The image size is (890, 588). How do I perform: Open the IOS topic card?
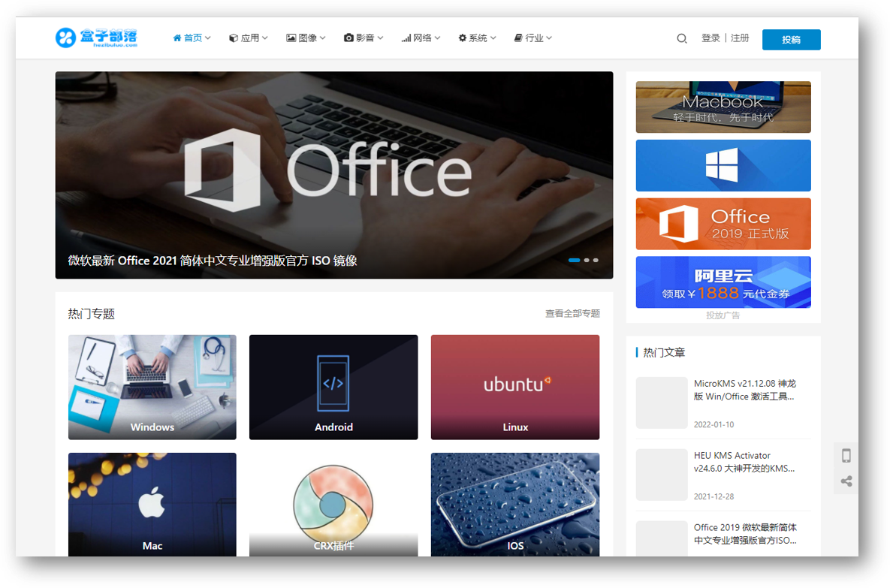(514, 505)
